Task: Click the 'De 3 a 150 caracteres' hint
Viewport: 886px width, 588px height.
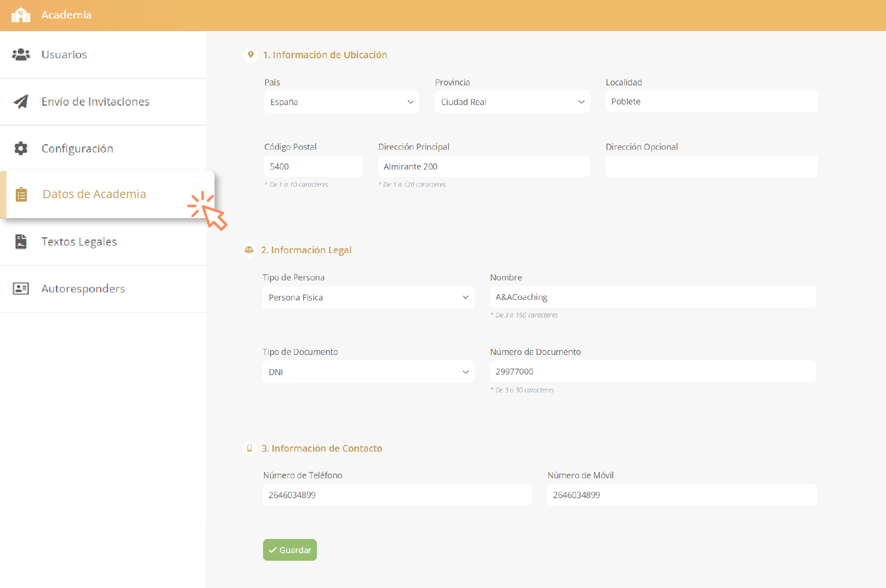Action: (x=524, y=315)
